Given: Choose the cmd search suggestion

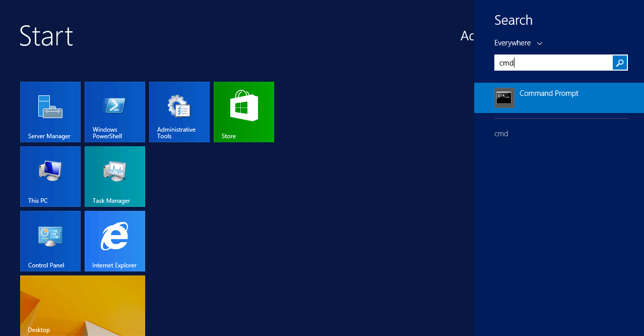Looking at the screenshot, I should pos(501,134).
